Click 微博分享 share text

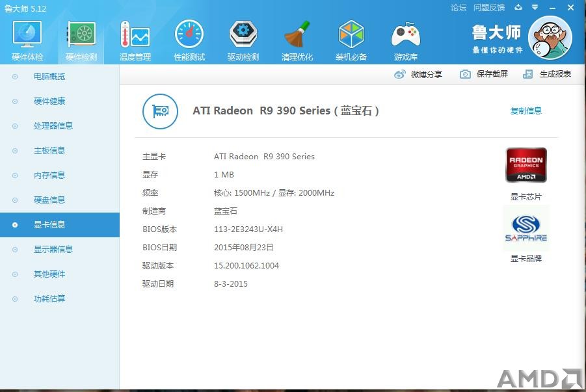(427, 74)
